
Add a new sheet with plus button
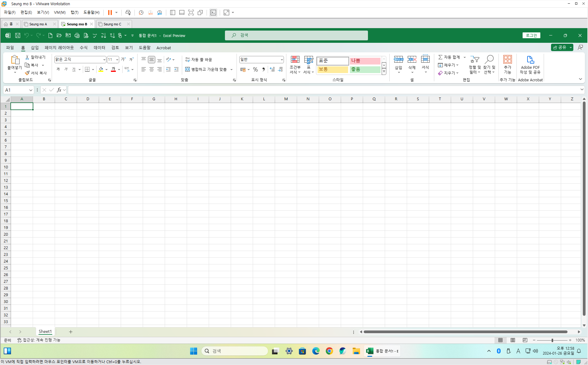[x=71, y=332]
